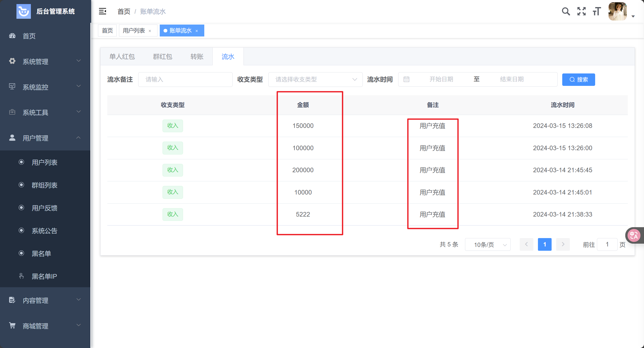Click the calendar icon in date range
644x348 pixels.
point(406,79)
